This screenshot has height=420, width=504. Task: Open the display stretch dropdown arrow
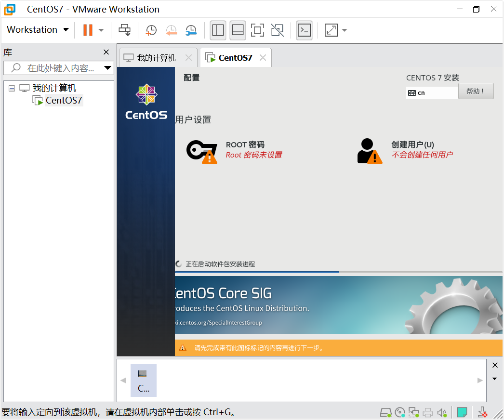(x=345, y=30)
